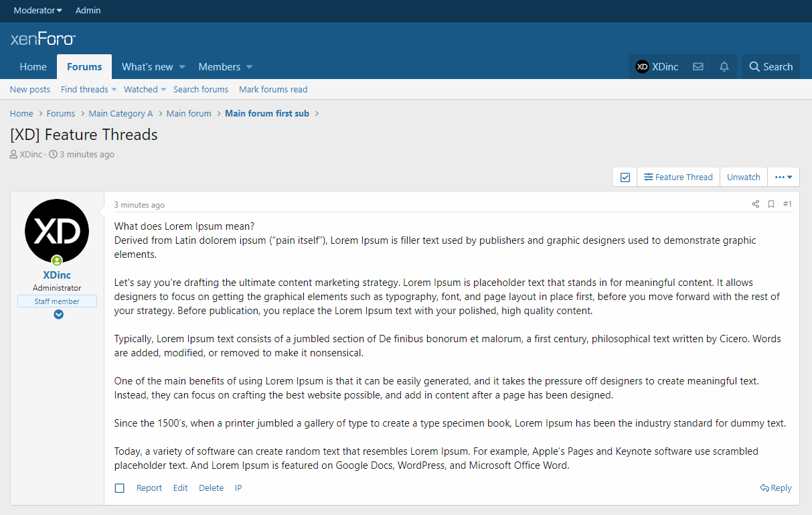Click the XDinc avatar in navigation bar
Viewport: 812px width, 515px height.
[642, 67]
